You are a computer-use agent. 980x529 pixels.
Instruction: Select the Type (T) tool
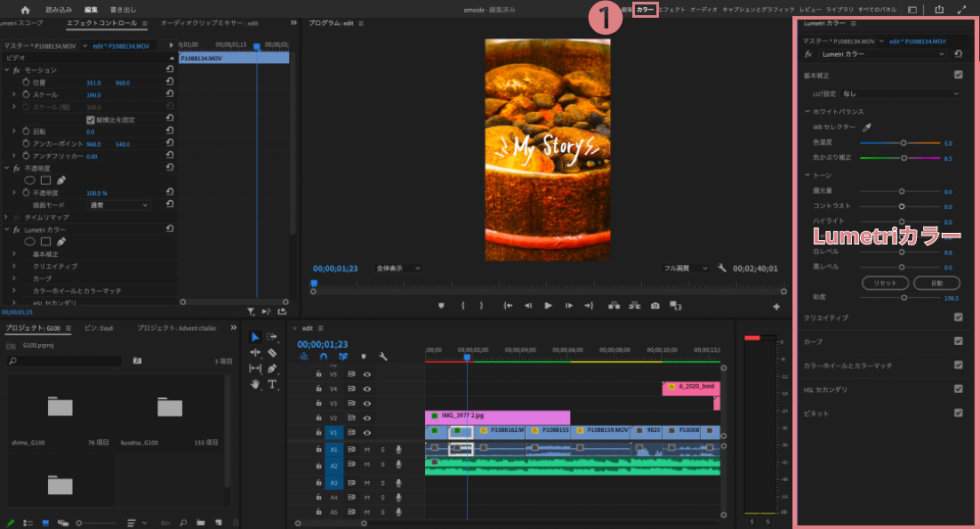272,384
